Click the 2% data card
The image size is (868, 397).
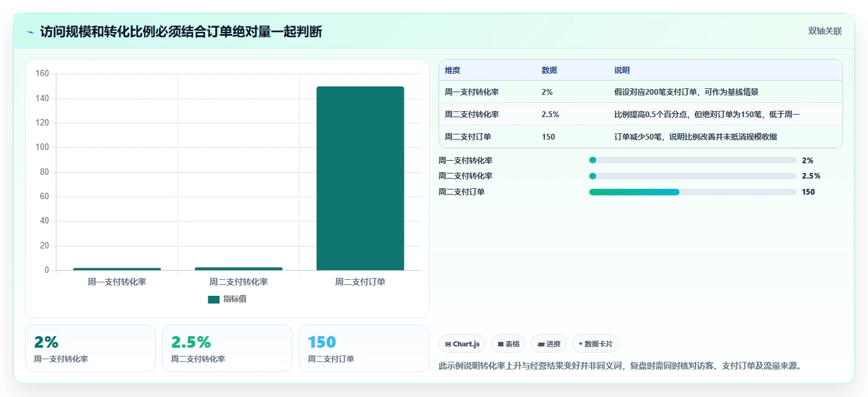pos(90,348)
